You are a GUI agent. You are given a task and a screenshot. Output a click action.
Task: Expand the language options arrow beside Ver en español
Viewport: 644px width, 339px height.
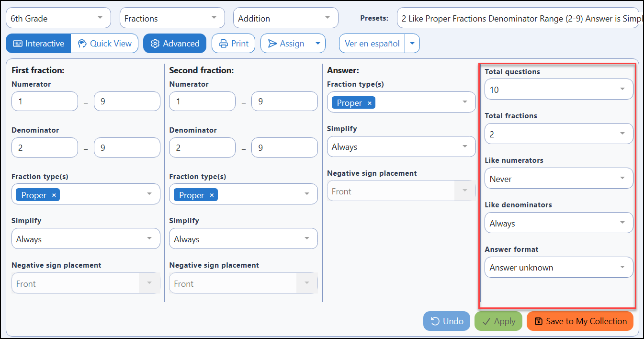[x=412, y=44]
